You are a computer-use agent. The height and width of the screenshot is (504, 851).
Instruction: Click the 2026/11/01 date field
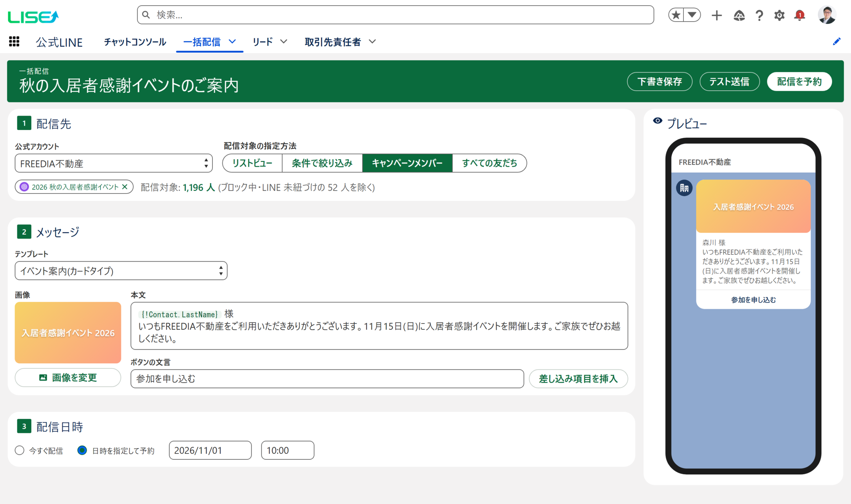click(x=210, y=450)
